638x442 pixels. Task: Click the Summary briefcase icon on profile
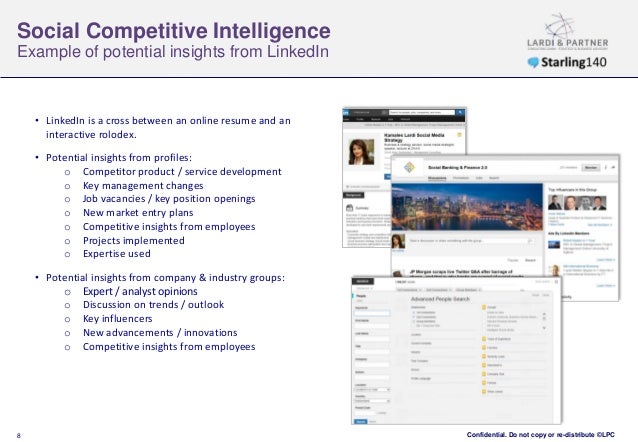click(x=350, y=208)
